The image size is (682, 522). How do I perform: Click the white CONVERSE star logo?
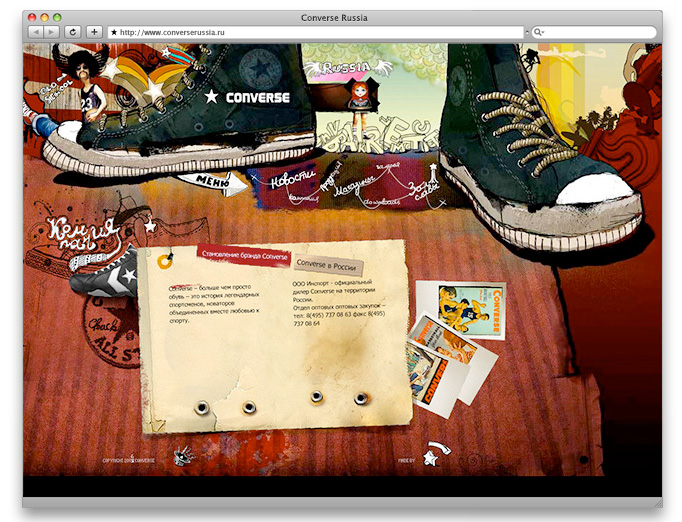[247, 97]
